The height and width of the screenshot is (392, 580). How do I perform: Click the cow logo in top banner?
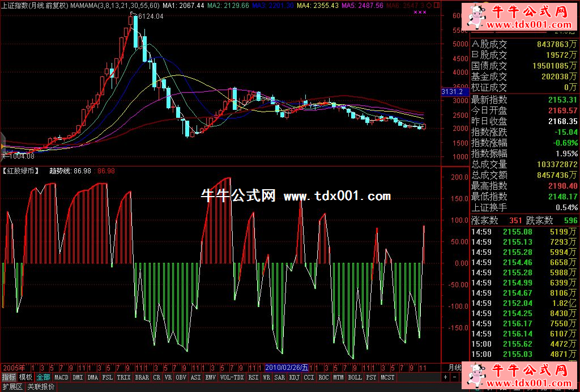coord(475,18)
